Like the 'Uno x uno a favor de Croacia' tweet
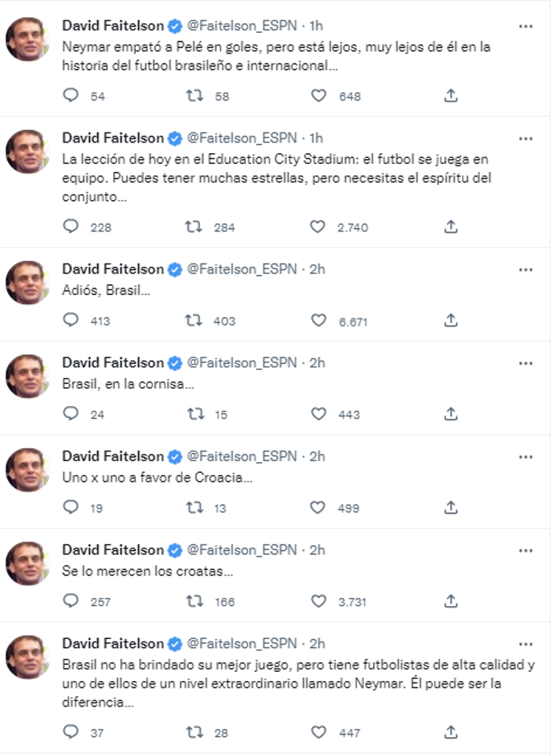This screenshot has width=551, height=756. [x=318, y=508]
